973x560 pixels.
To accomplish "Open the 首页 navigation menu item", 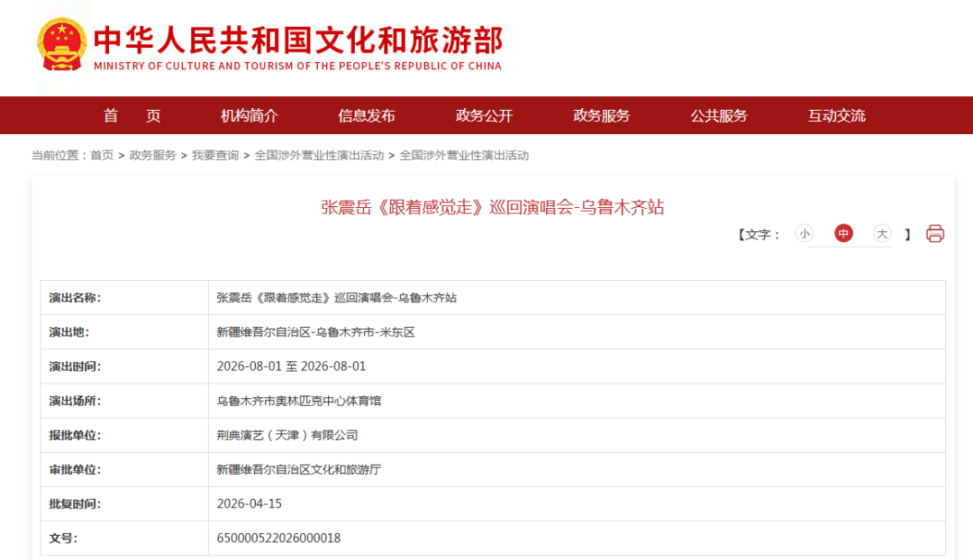I will [x=132, y=115].
